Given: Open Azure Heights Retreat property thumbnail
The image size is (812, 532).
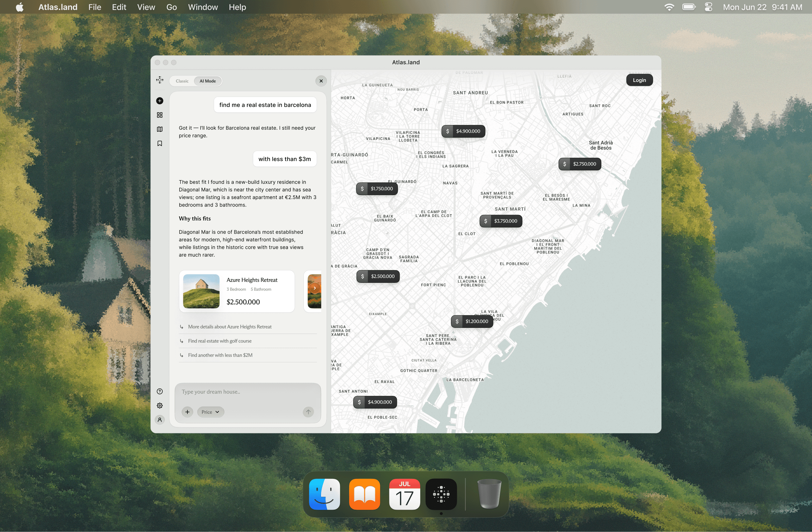Looking at the screenshot, I should [201, 291].
